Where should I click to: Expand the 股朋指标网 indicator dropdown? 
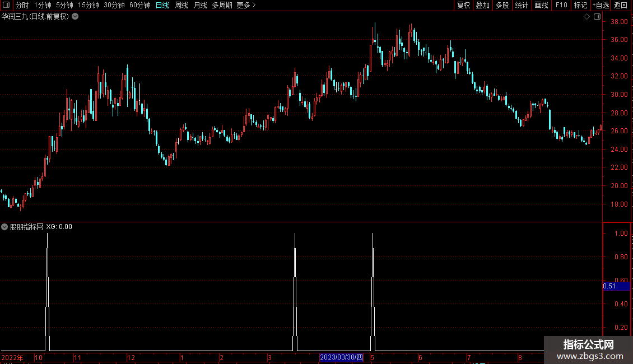click(4, 227)
